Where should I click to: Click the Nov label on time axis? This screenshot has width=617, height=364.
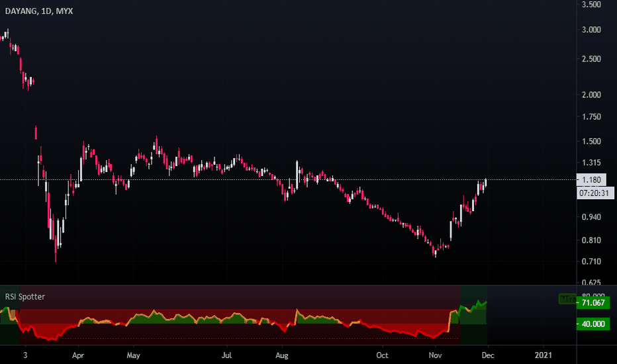coord(435,355)
